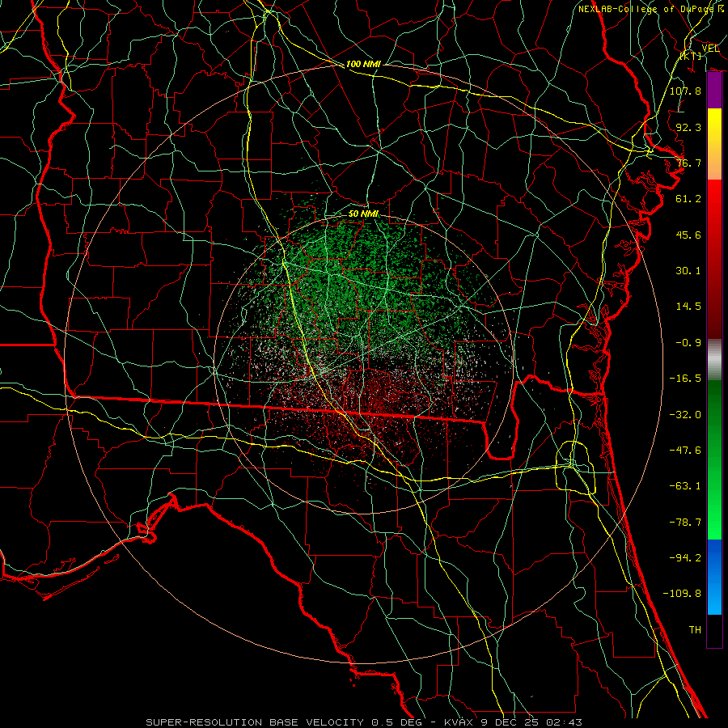Image resolution: width=728 pixels, height=728 pixels.
Task: Click the TH legend label
Action: (x=695, y=630)
